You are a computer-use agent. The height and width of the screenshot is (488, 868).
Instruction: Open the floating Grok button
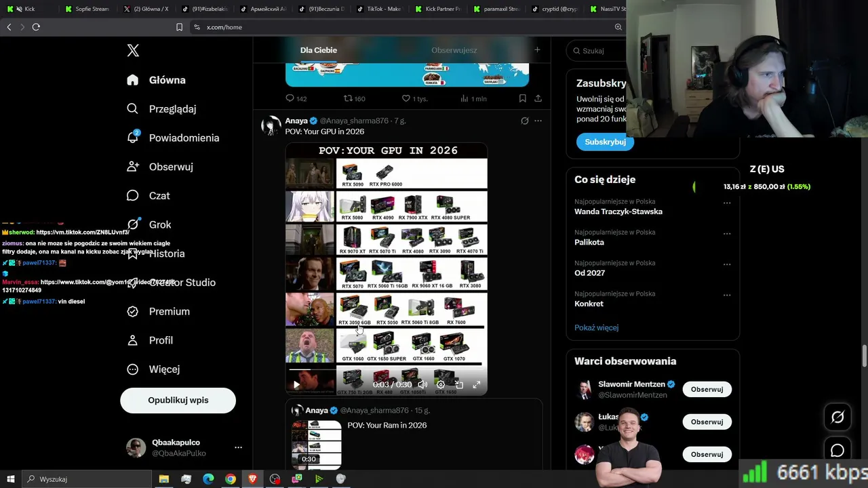(837, 418)
